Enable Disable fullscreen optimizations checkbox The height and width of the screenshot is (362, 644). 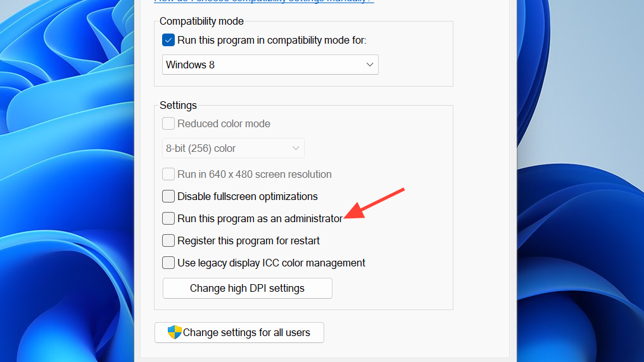[x=168, y=196]
